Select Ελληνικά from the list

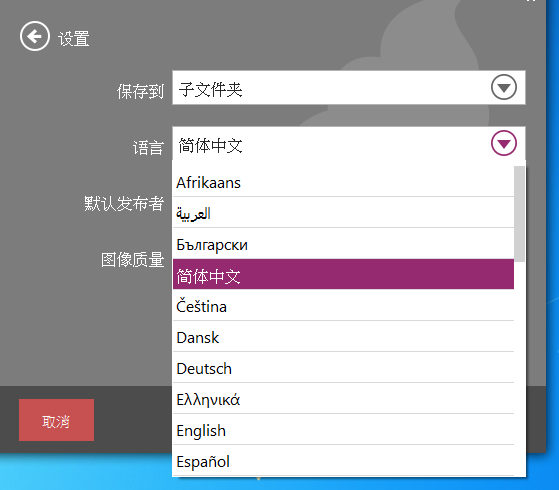click(x=343, y=399)
